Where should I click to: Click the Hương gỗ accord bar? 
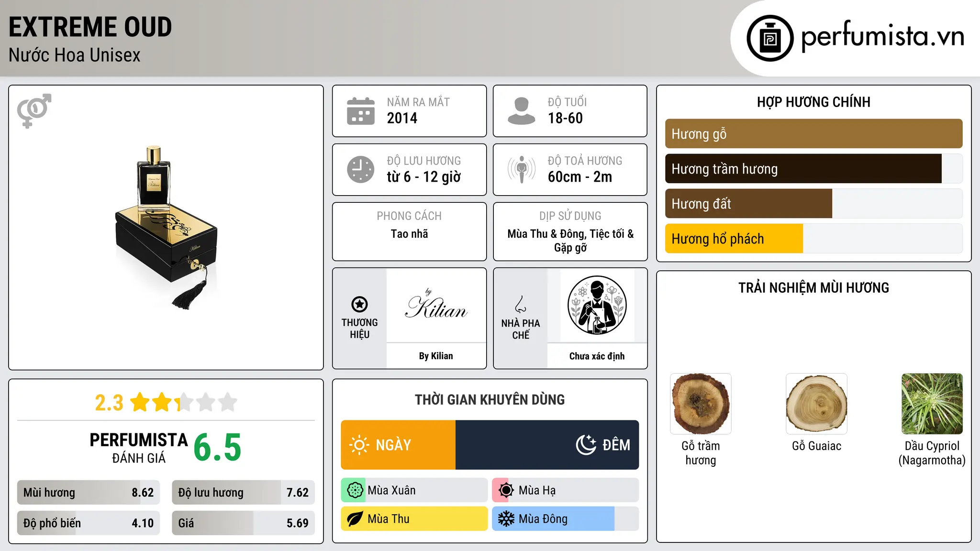pyautogui.click(x=813, y=134)
